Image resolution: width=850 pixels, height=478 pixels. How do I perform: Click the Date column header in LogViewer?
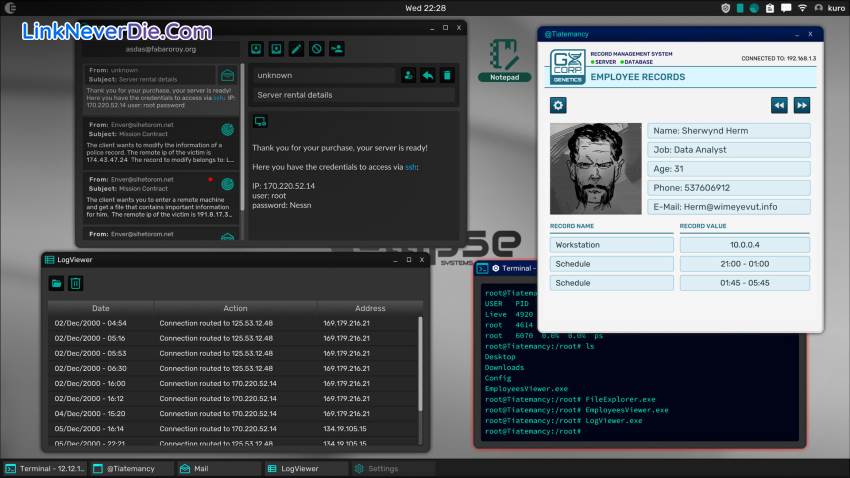coord(101,308)
